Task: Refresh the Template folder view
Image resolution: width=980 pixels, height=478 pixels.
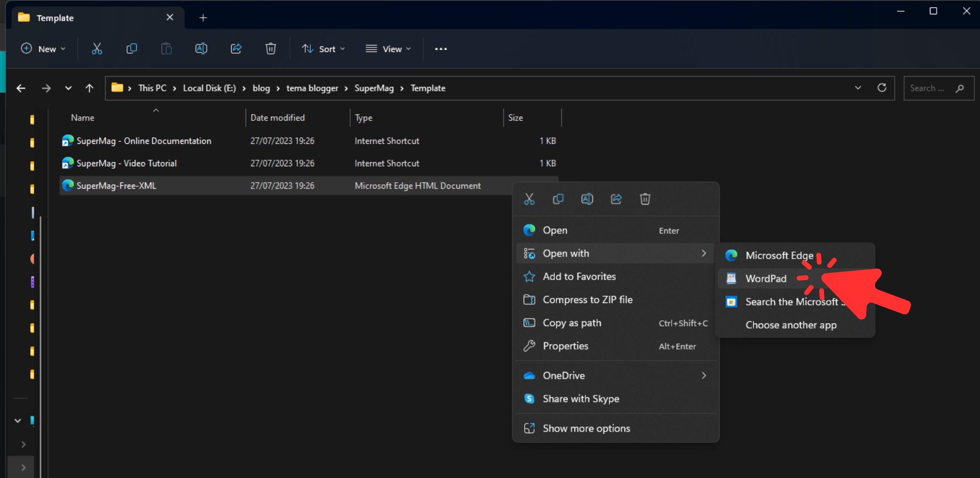Action: pyautogui.click(x=881, y=88)
